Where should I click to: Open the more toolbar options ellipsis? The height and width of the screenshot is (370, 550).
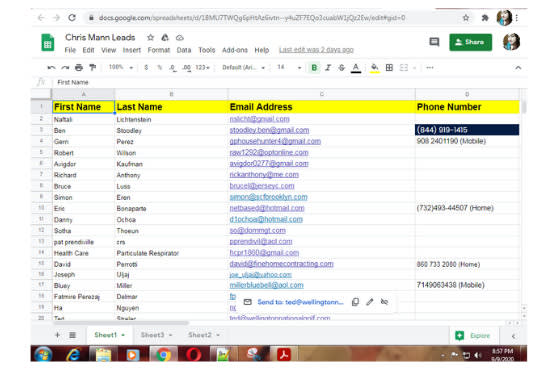pyautogui.click(x=430, y=68)
